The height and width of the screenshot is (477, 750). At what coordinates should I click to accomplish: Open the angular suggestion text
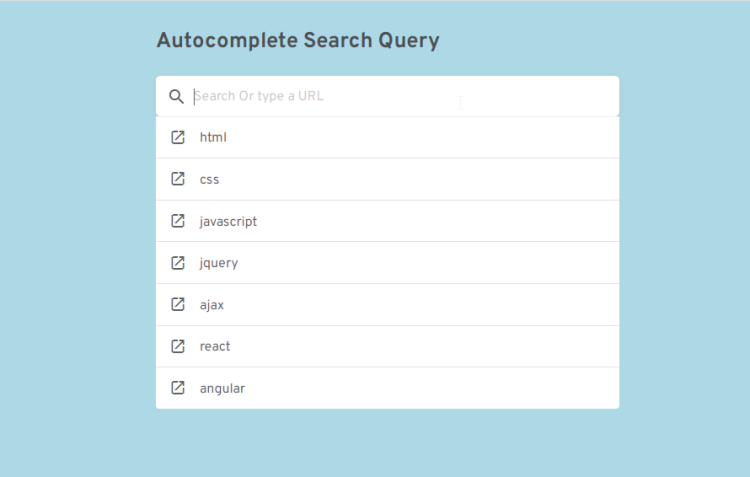pyautogui.click(x=222, y=388)
